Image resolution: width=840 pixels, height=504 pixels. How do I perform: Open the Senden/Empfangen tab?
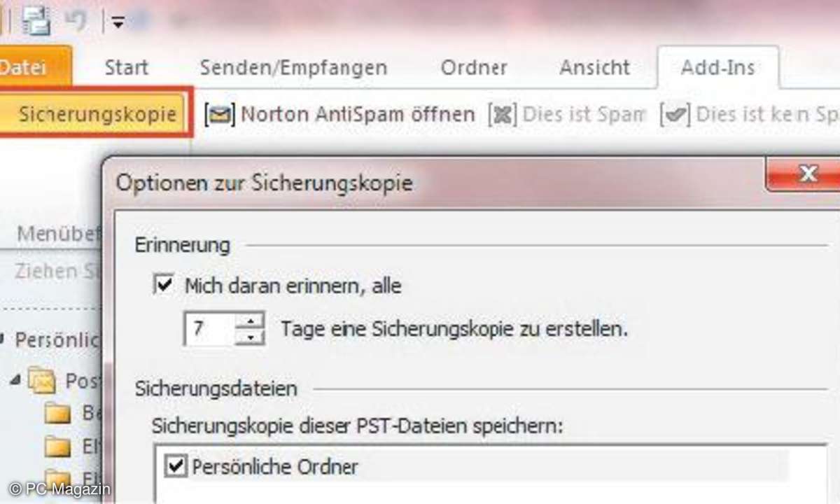tap(293, 68)
